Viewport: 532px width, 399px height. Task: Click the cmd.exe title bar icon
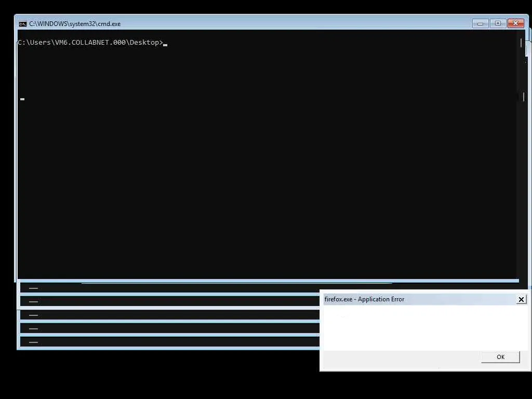(x=23, y=24)
